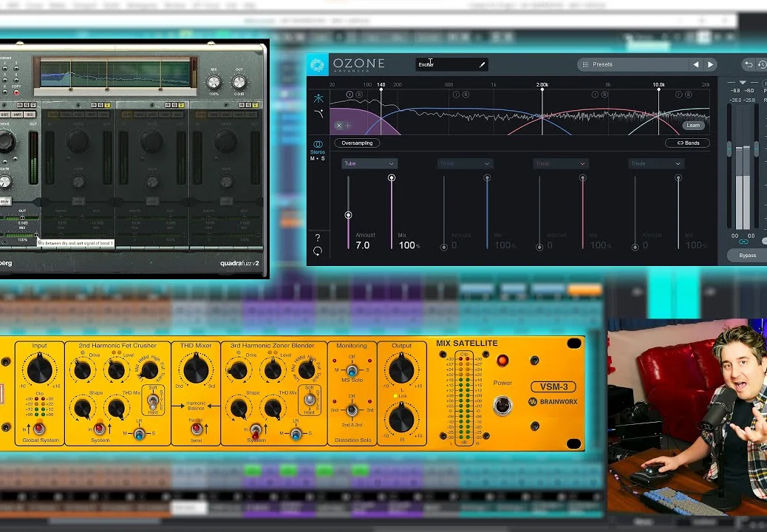Click the Quadrafuzz master MIX knob

pos(214,82)
